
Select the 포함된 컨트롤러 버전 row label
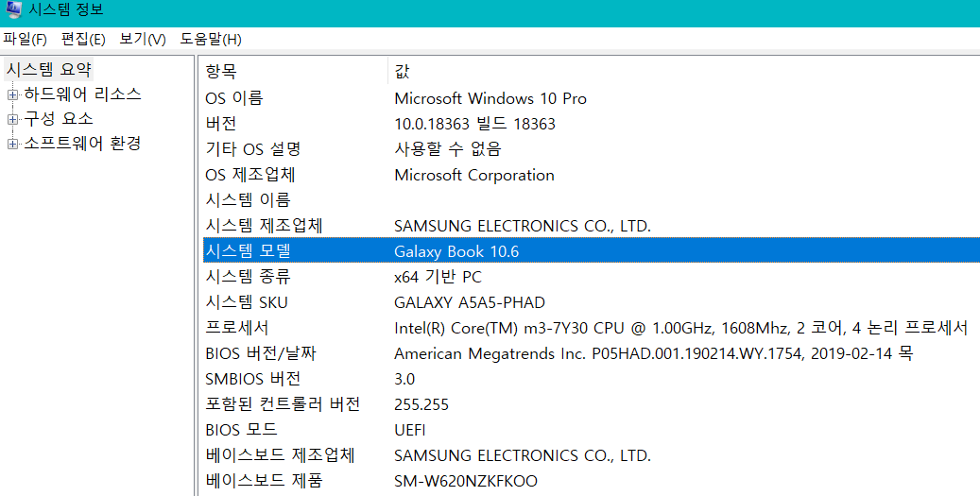[283, 404]
